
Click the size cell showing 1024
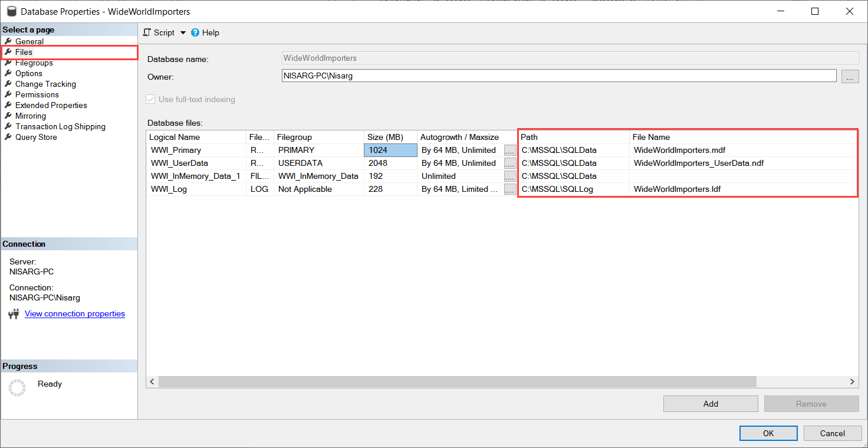point(391,150)
